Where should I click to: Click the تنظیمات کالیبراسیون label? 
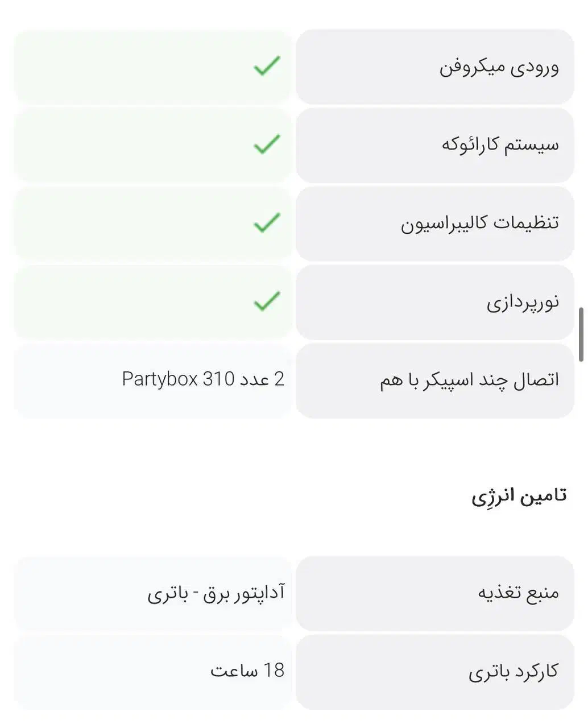coord(479,223)
